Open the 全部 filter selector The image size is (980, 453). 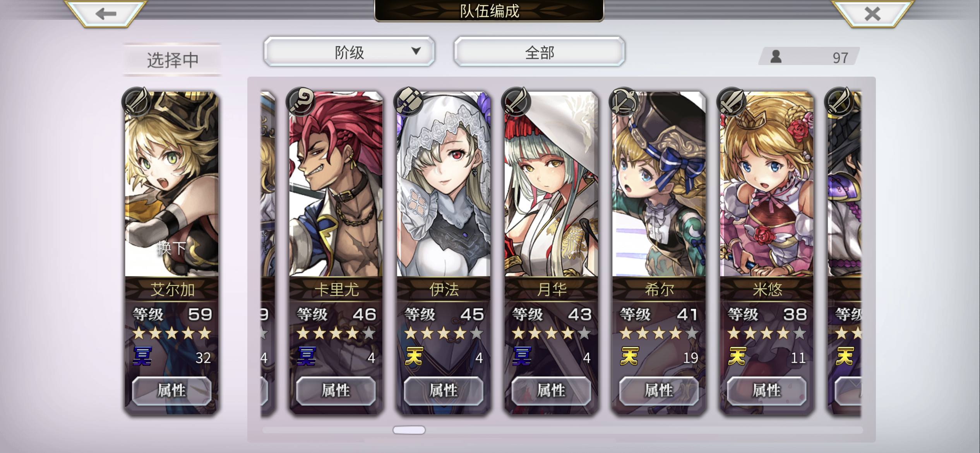[540, 52]
